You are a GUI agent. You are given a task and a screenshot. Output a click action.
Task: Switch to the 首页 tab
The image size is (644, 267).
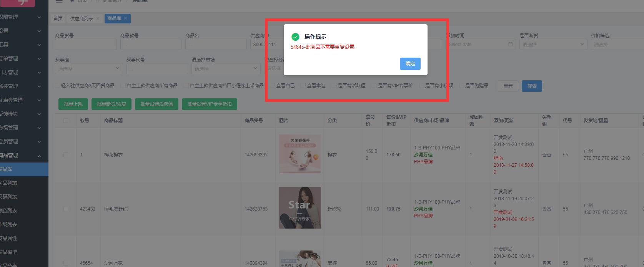[x=58, y=18]
